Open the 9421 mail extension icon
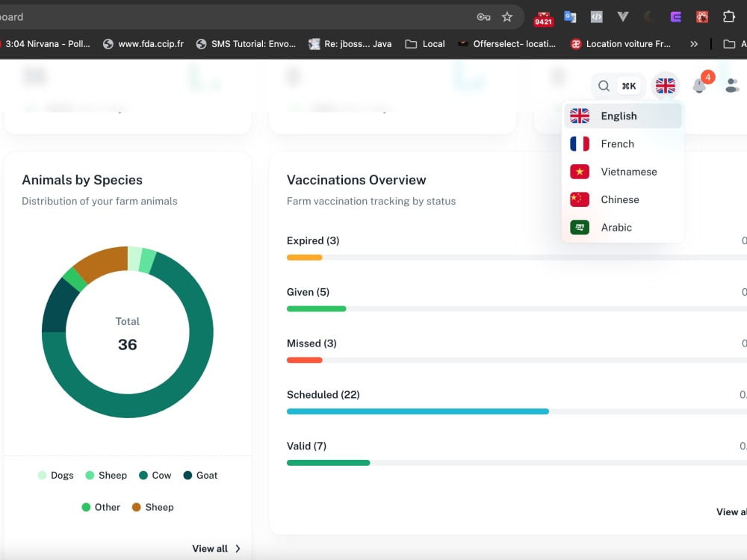The image size is (747, 560). (543, 18)
